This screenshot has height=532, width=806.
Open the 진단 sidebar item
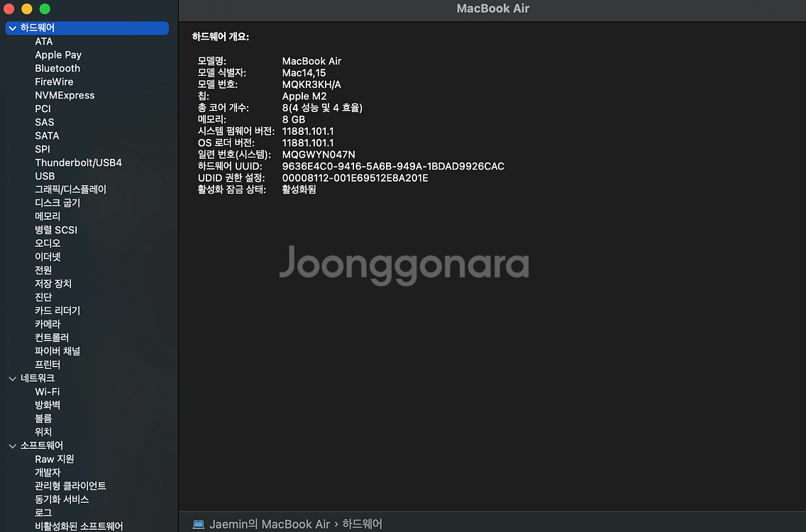(43, 297)
